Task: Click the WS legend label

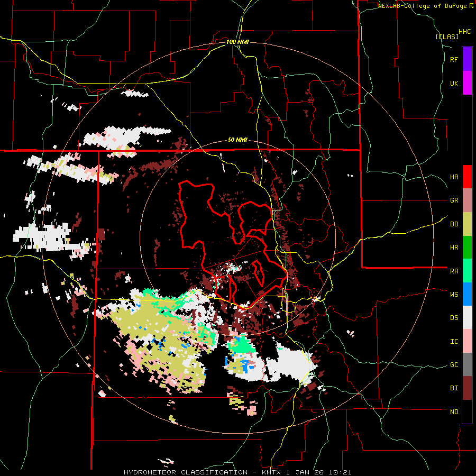Action: [x=454, y=294]
